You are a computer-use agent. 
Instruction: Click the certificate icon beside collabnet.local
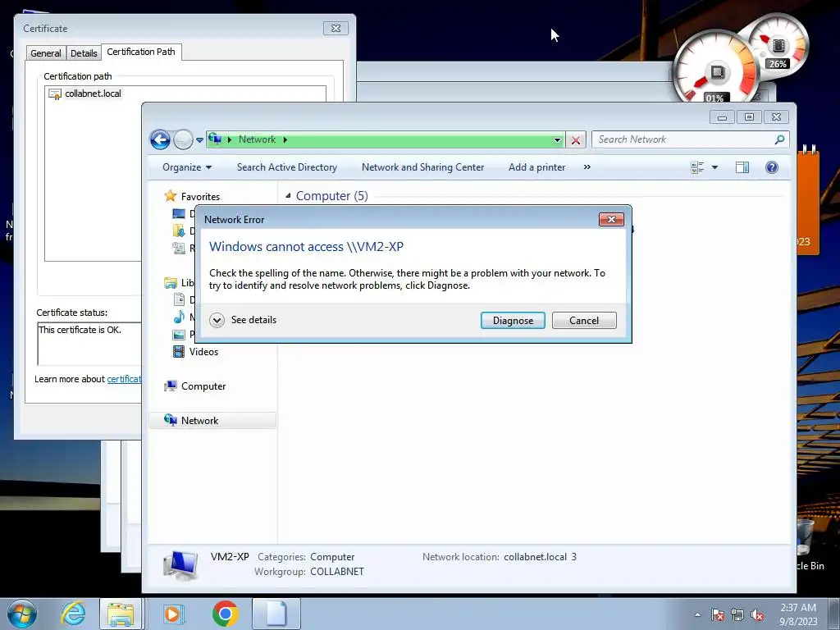(x=55, y=94)
